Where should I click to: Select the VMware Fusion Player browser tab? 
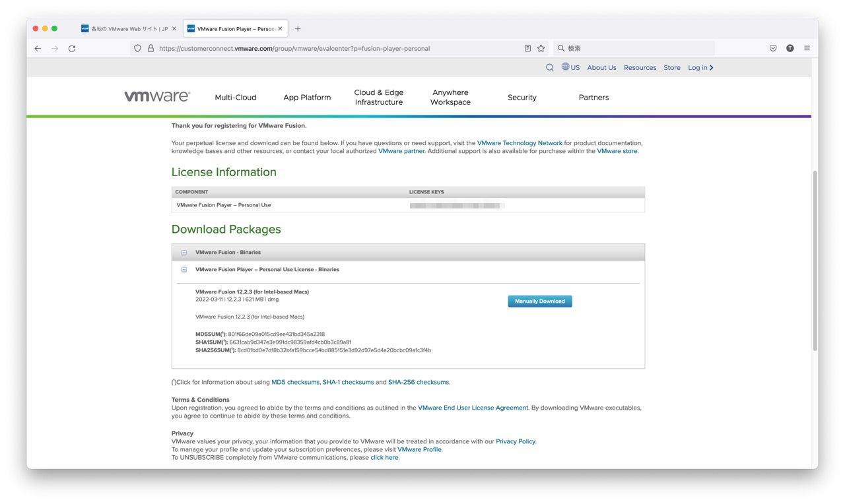click(x=235, y=28)
